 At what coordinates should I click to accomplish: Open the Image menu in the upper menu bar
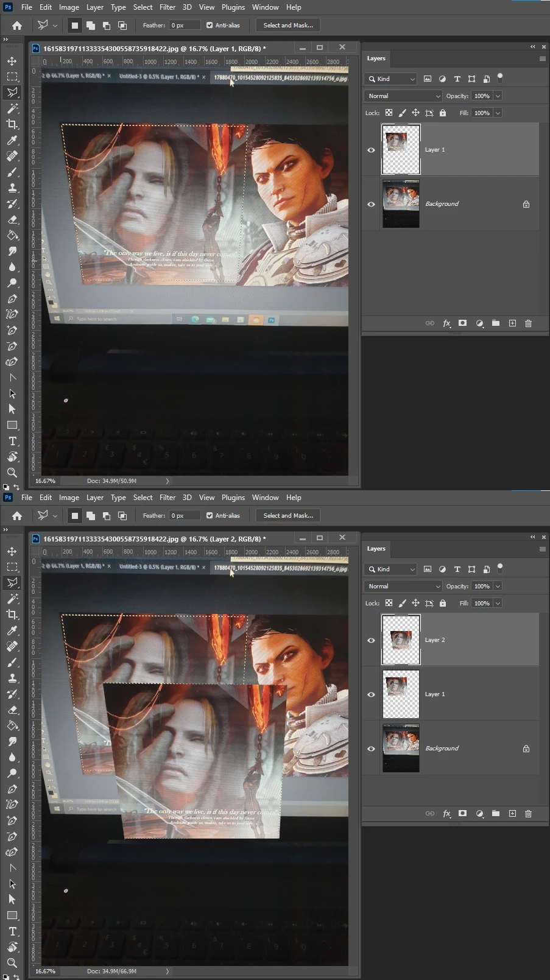point(69,7)
